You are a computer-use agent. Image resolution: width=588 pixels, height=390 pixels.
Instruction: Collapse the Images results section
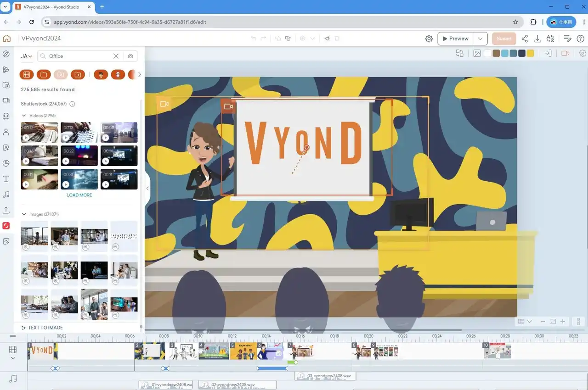24,214
